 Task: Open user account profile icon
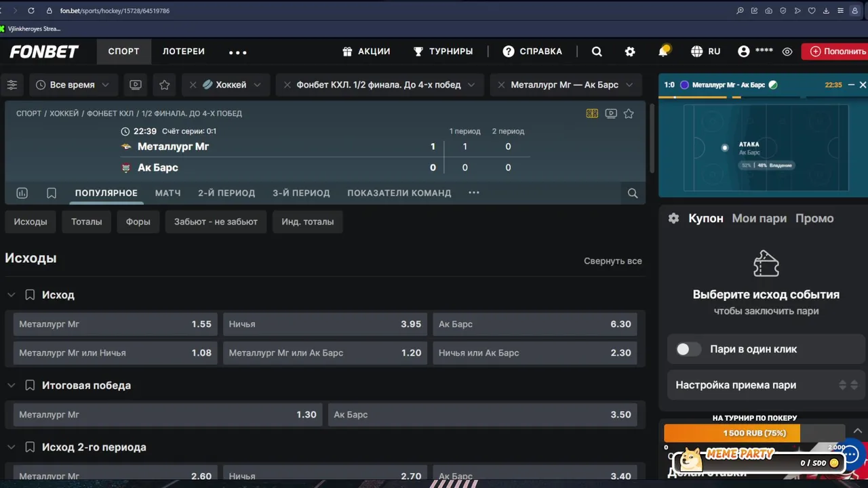(744, 52)
